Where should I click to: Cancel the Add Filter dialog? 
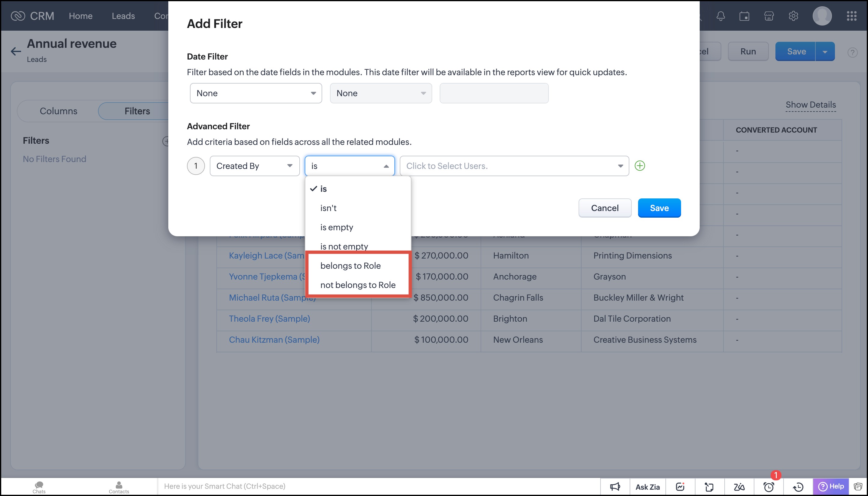pos(604,208)
